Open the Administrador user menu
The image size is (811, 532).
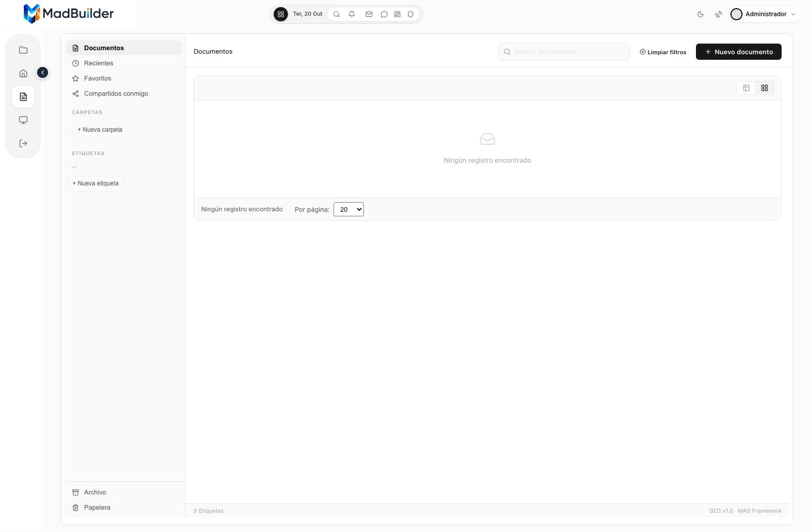pyautogui.click(x=765, y=14)
